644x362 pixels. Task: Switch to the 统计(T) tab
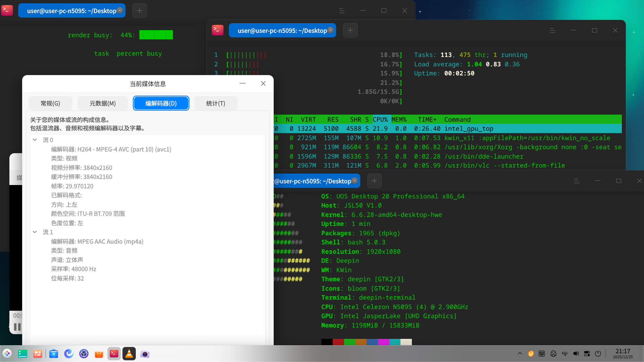click(215, 103)
